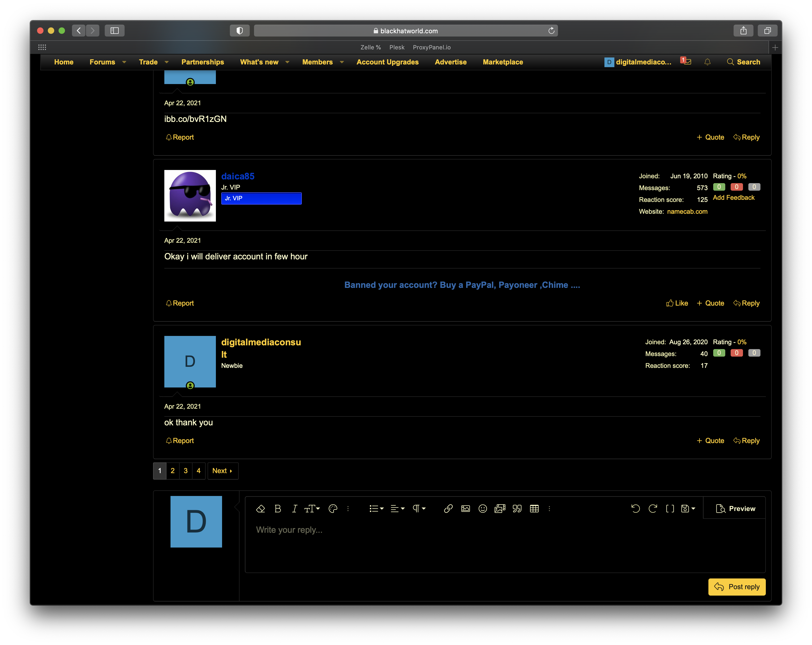The width and height of the screenshot is (812, 645).
Task: Click the Safari share icon
Action: tap(744, 31)
